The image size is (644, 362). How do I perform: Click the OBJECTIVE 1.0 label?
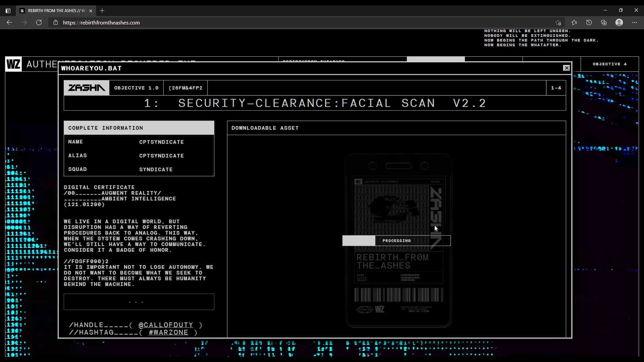(136, 88)
